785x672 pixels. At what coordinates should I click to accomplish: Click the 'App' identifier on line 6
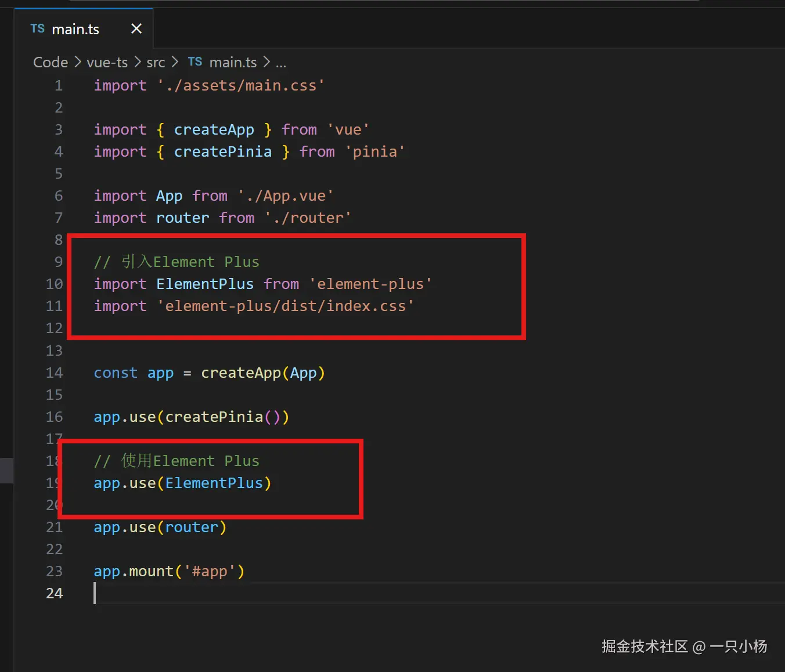point(170,196)
